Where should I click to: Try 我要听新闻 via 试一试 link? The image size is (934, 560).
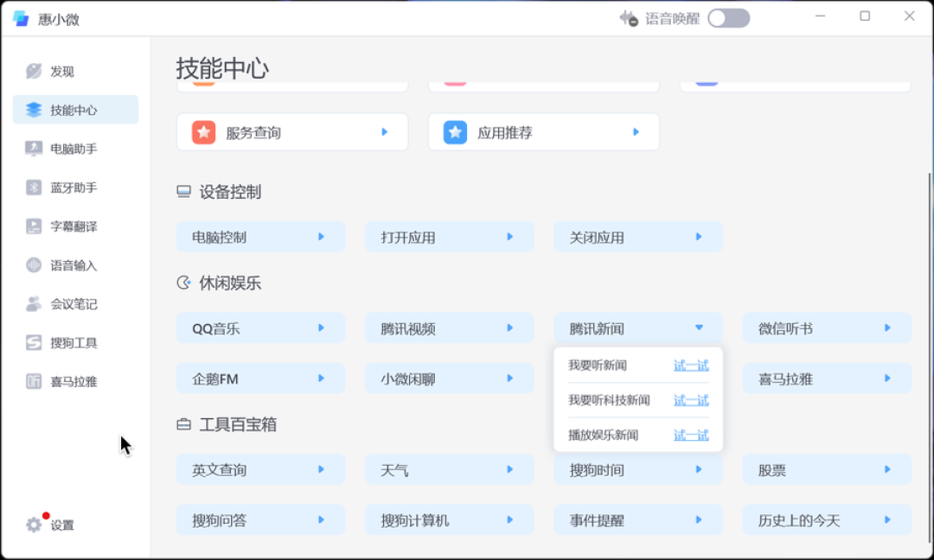[x=691, y=366]
